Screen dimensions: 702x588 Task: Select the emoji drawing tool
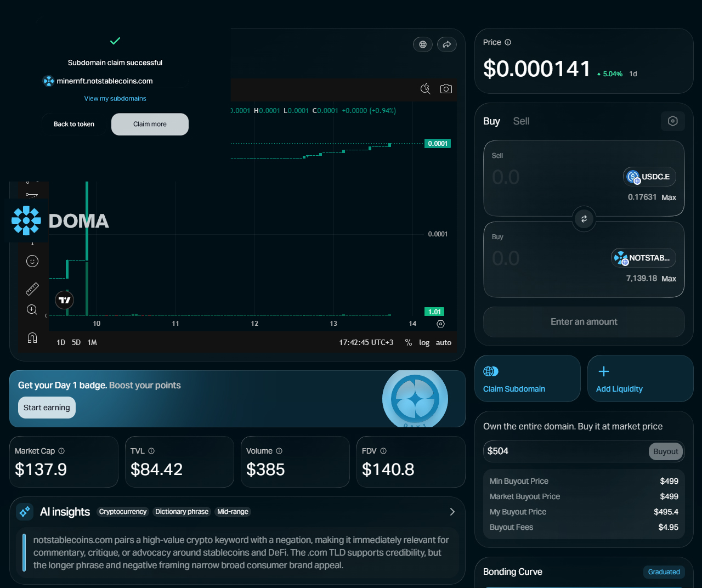click(32, 261)
